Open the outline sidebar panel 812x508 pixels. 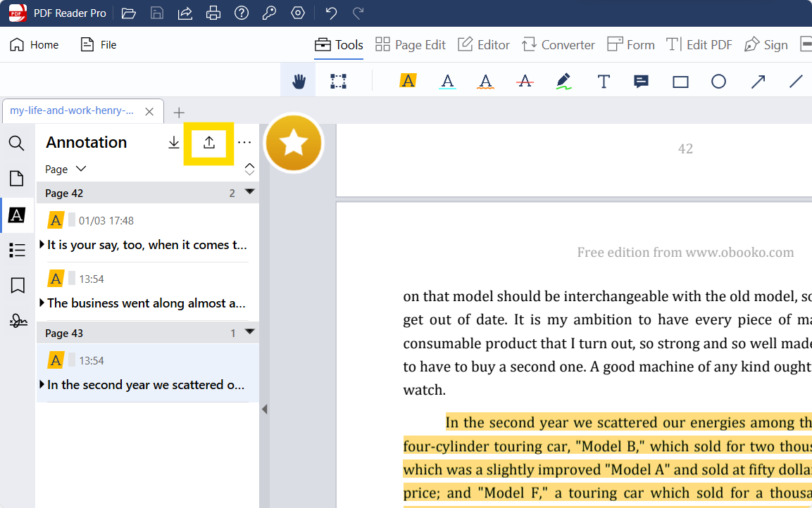pyautogui.click(x=17, y=250)
